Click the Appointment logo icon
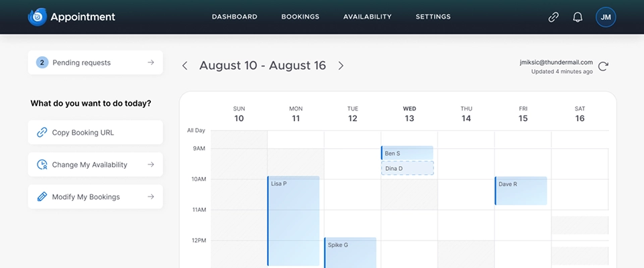The width and height of the screenshot is (644, 268). (x=37, y=17)
